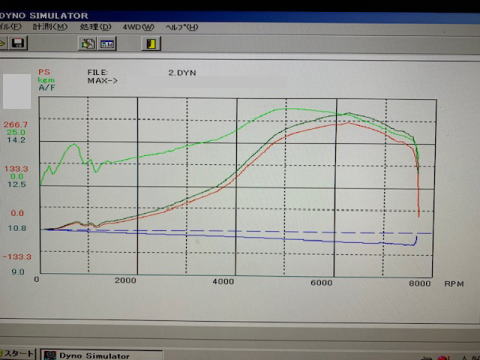This screenshot has width=480, height=360.
Task: Click the green kgm legend label
Action: 46,80
